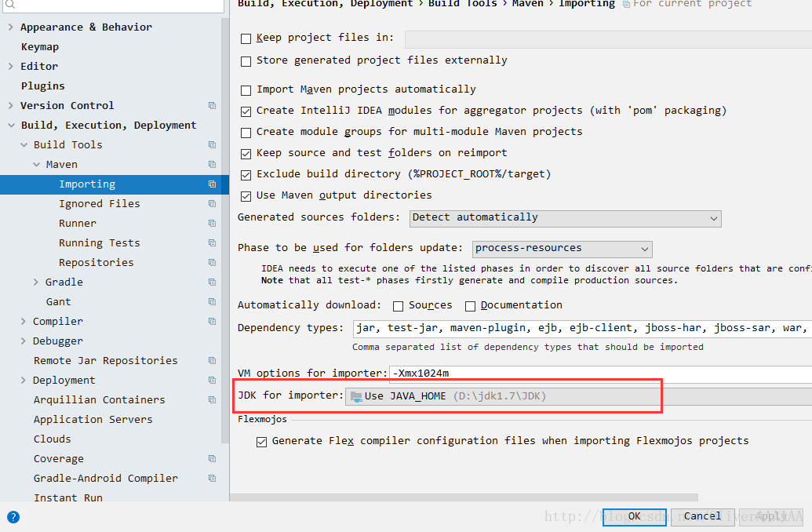Screen dimensions: 812x532
Task: Open help with the question mark icon
Action: click(13, 517)
